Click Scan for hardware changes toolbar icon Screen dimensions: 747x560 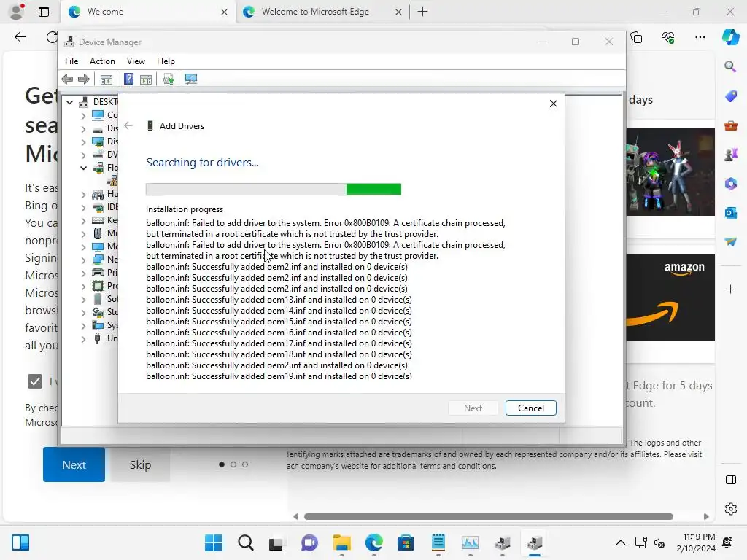(191, 79)
